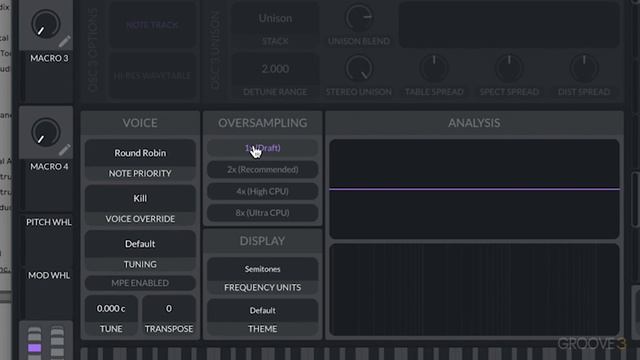The width and height of the screenshot is (640, 360).
Task: Click the Table Spread knob
Action: click(434, 68)
